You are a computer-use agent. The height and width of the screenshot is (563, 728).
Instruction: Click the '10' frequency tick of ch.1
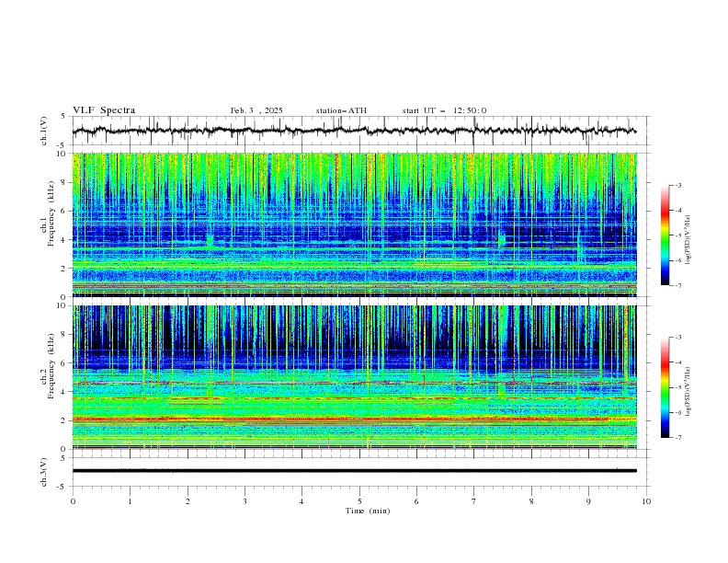(x=64, y=154)
